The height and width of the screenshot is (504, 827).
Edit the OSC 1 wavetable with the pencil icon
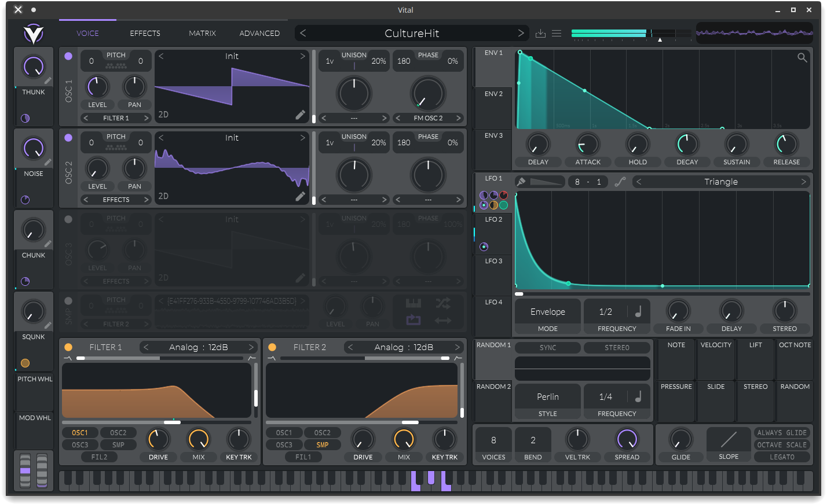(x=300, y=115)
